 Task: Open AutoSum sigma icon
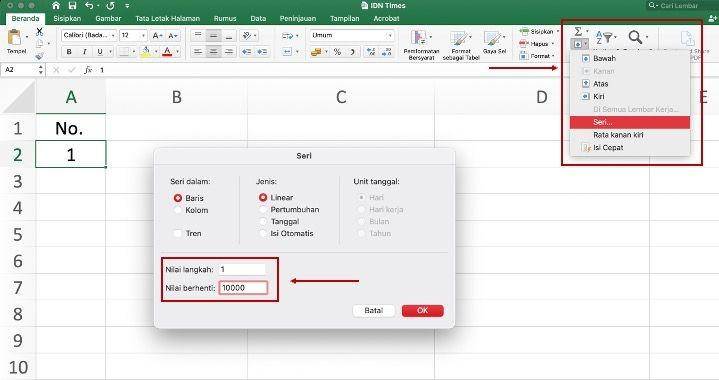coord(578,31)
